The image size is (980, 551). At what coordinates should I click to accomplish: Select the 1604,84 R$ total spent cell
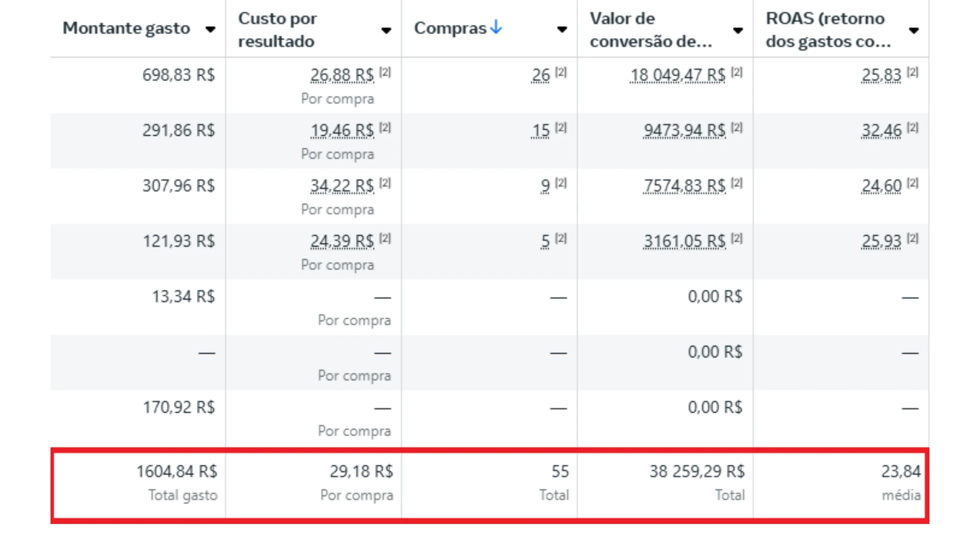coord(177,471)
